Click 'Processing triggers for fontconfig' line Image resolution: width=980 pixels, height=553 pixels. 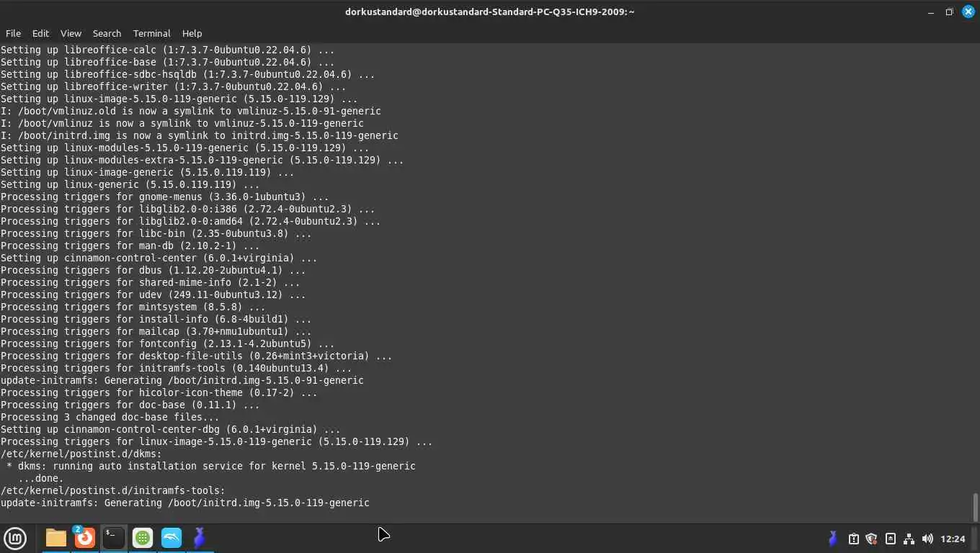167,343
